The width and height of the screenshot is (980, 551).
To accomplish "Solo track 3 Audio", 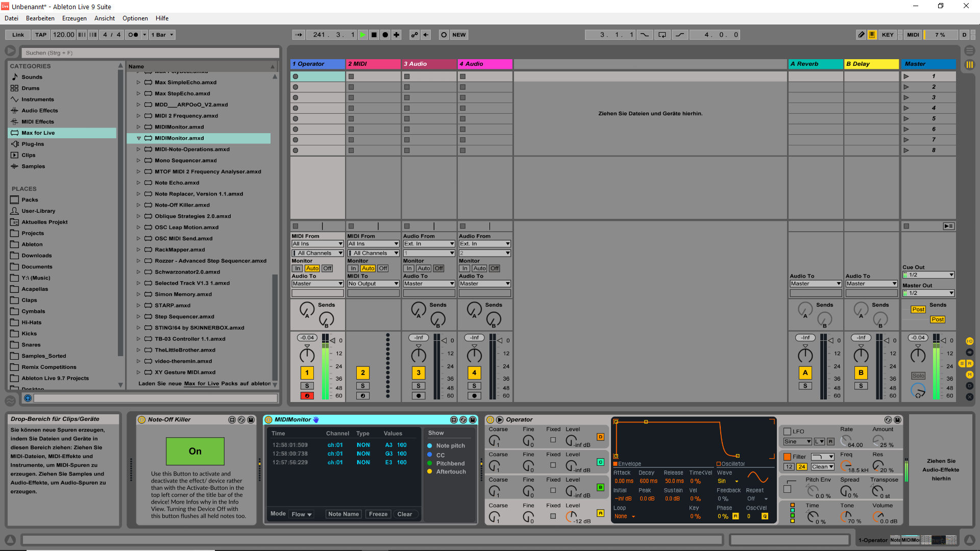I will pos(419,386).
